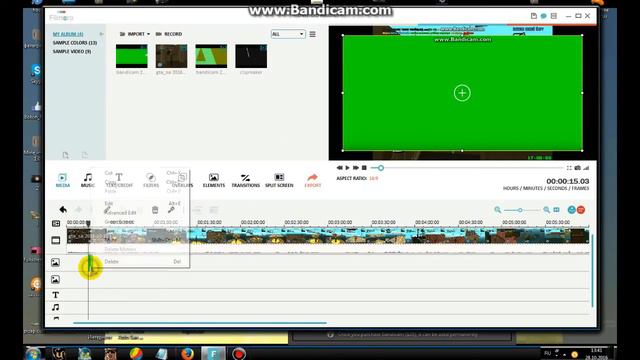Image resolution: width=640 pixels, height=360 pixels.
Task: Open Firefox from the taskbar
Action: pos(187,353)
